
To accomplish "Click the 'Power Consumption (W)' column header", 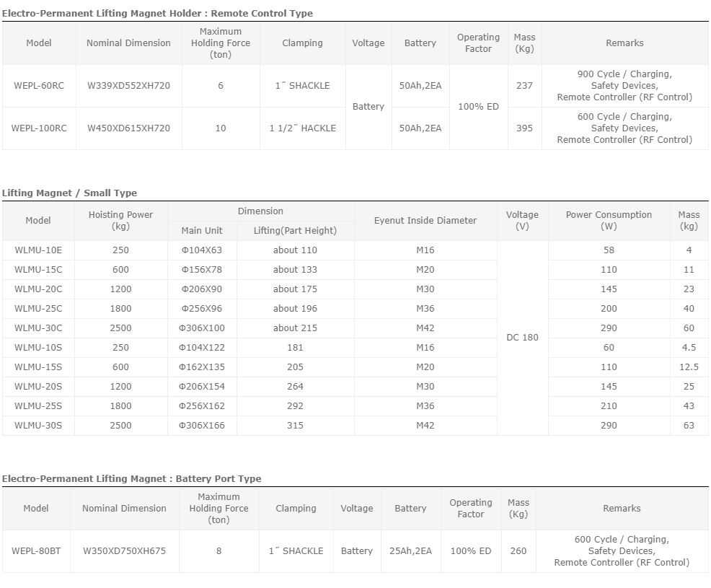I will 609,221.
